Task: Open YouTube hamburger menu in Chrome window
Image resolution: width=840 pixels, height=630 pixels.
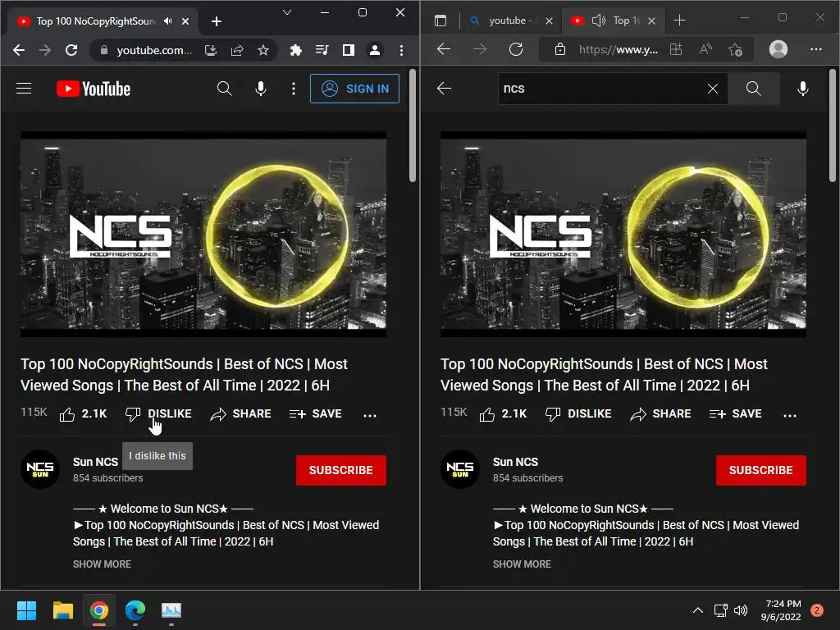Action: [x=24, y=89]
